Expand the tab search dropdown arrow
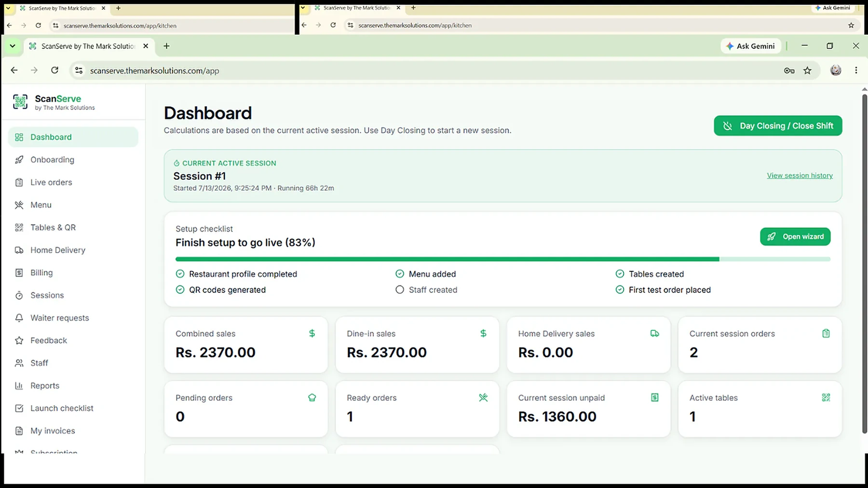 [13, 46]
